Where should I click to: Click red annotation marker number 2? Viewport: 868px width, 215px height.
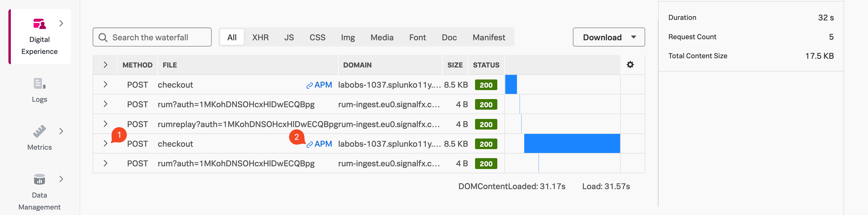(x=296, y=137)
